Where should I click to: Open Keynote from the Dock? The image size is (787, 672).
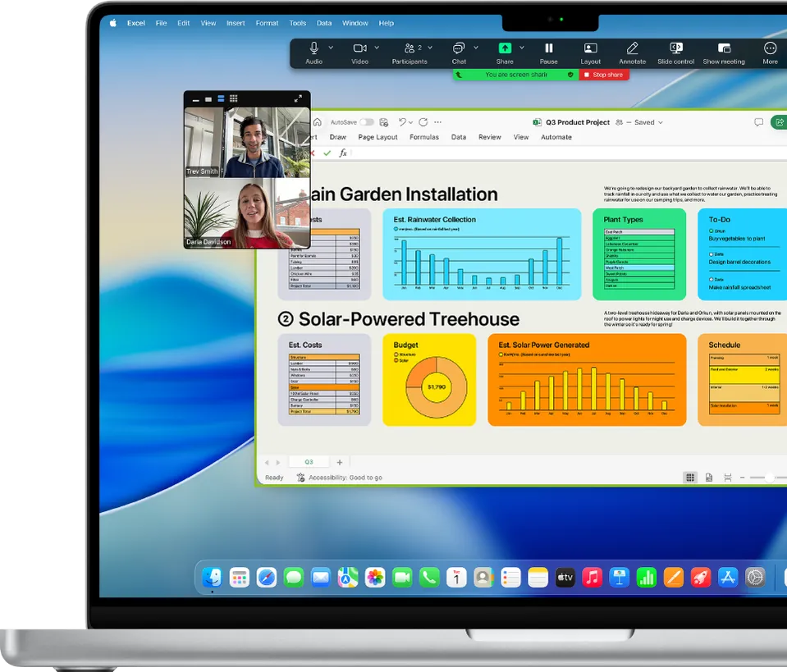tap(620, 578)
